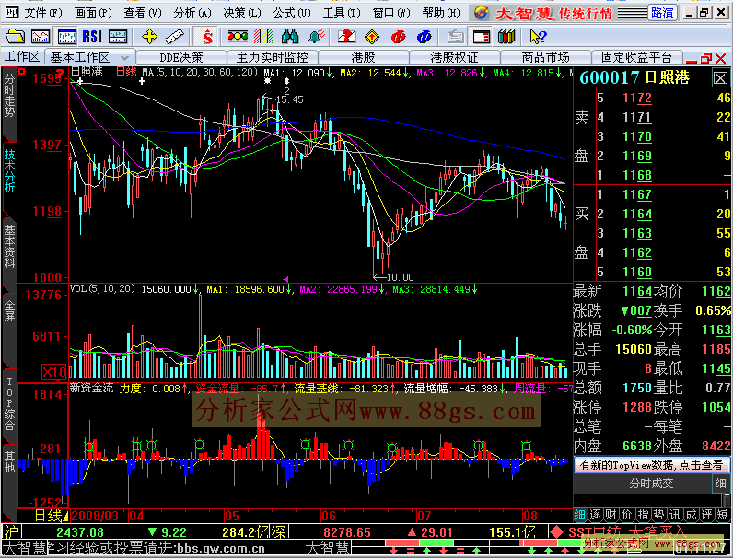Switch to the 商品市场 tab
Image resolution: width=733 pixels, height=560 pixels.
pyautogui.click(x=545, y=57)
